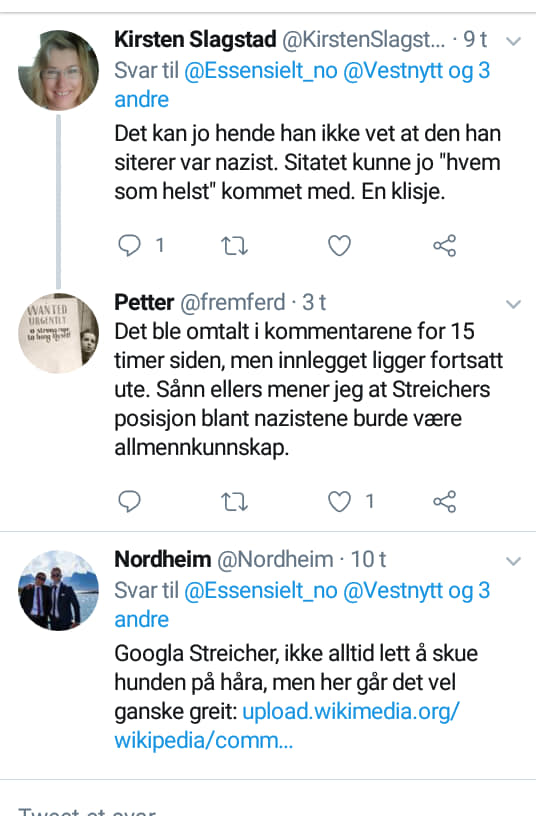Show the 'andre' recipients under Kirsten's tweet

pyautogui.click(x=142, y=99)
